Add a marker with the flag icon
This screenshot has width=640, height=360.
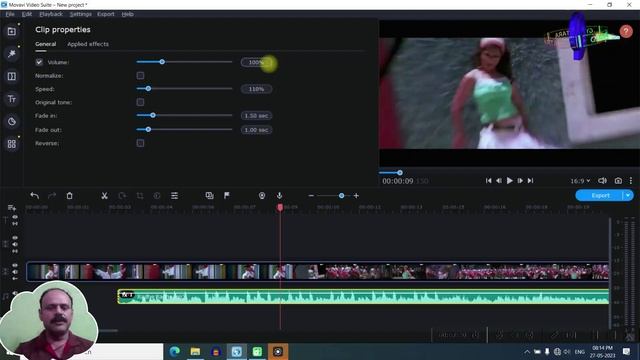(x=227, y=196)
